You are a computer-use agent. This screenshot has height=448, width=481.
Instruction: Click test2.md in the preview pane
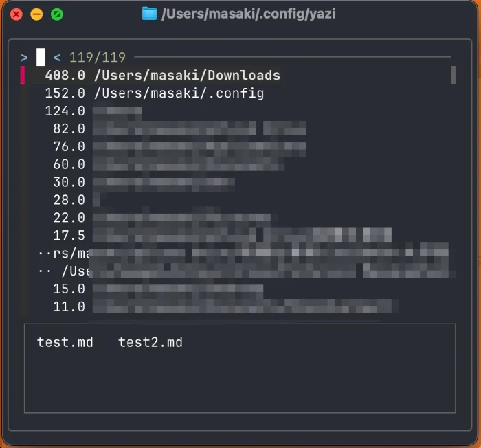(150, 342)
